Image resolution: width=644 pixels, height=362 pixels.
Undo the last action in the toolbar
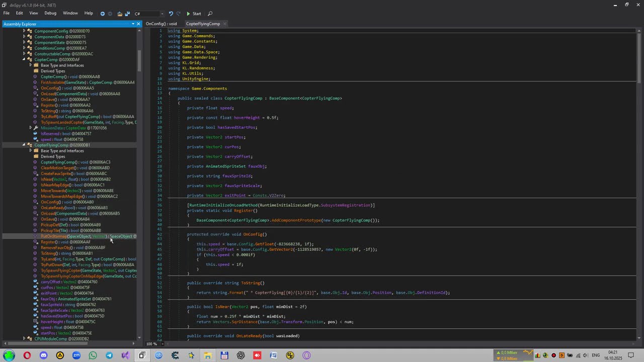pos(171,14)
